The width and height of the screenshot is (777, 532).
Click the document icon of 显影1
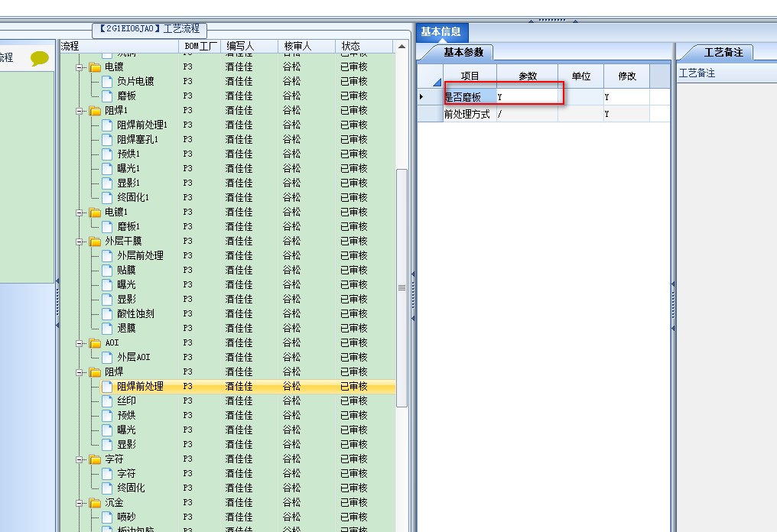pos(107,183)
